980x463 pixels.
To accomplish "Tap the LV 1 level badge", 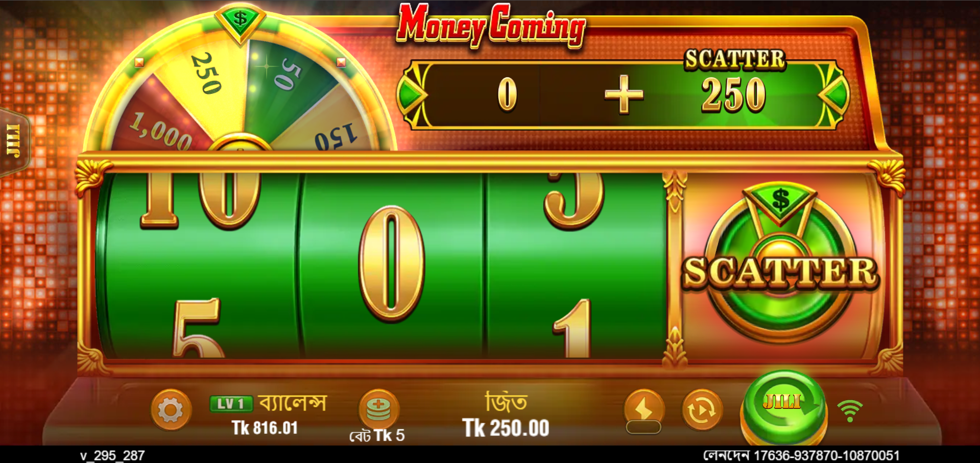I will [x=231, y=404].
